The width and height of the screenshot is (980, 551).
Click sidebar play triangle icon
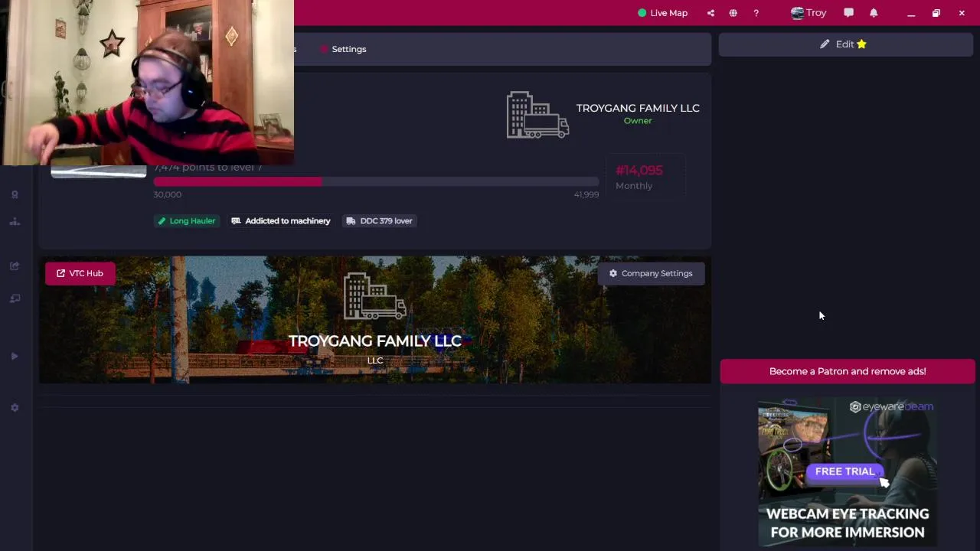click(x=15, y=357)
